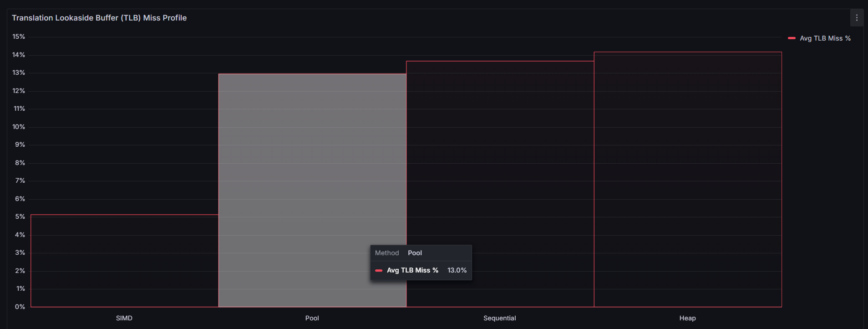Click the Sequential x-axis label

click(500, 318)
